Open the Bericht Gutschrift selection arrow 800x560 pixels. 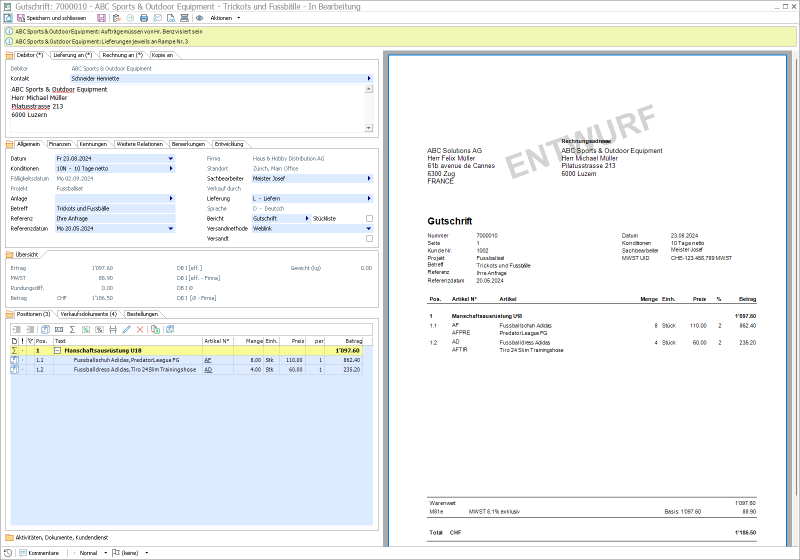coord(307,218)
